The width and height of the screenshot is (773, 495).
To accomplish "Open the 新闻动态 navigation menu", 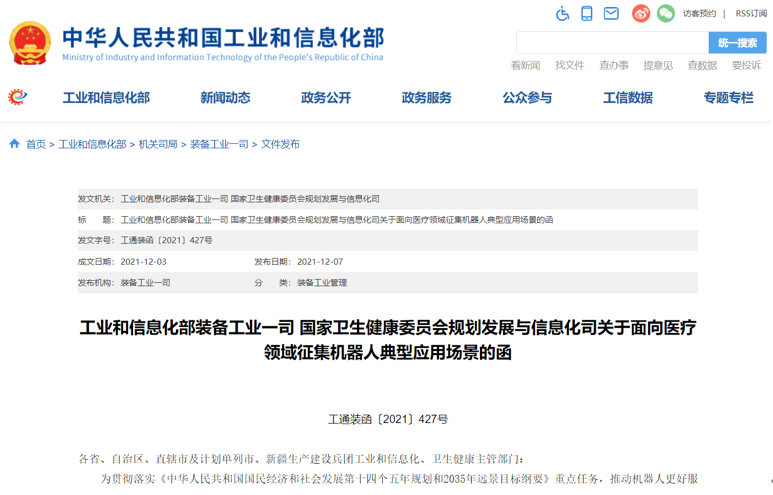I will [x=225, y=98].
